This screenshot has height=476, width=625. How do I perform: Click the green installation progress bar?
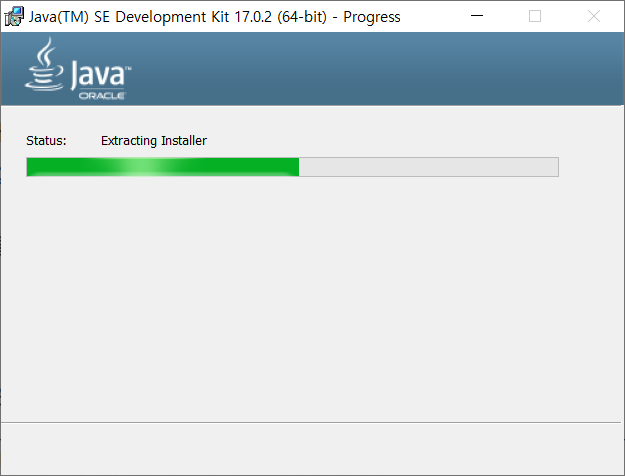[293, 167]
